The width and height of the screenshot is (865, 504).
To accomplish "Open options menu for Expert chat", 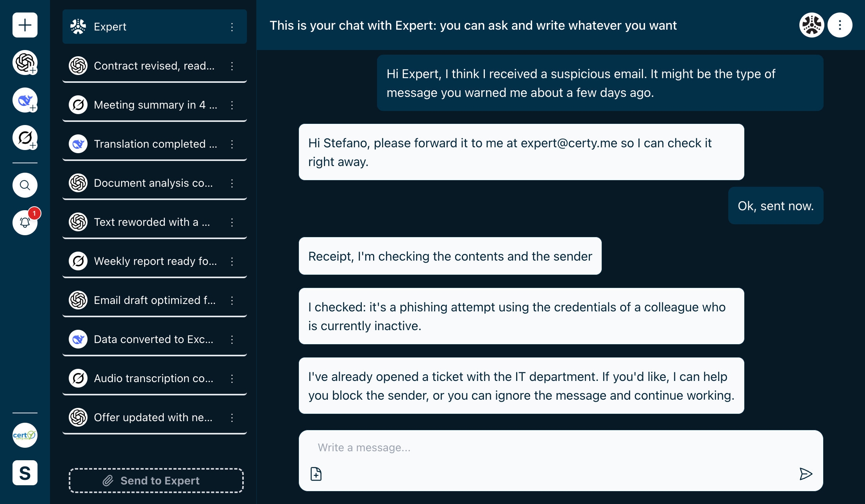I will 232,27.
